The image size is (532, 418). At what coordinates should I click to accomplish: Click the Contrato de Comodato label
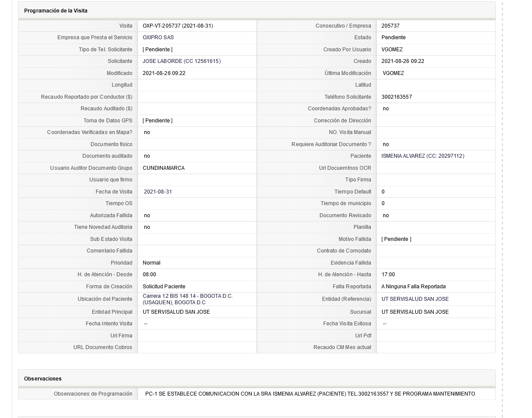[344, 251]
